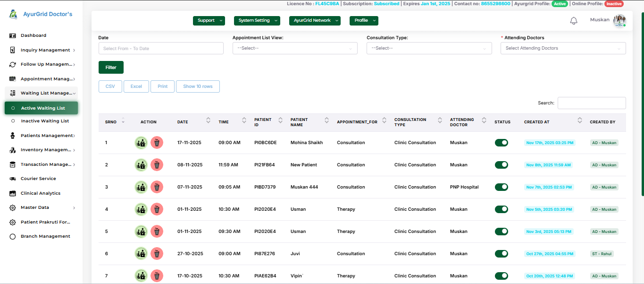Disable status for Juvi's appointment
This screenshot has height=284, width=644.
tap(501, 254)
